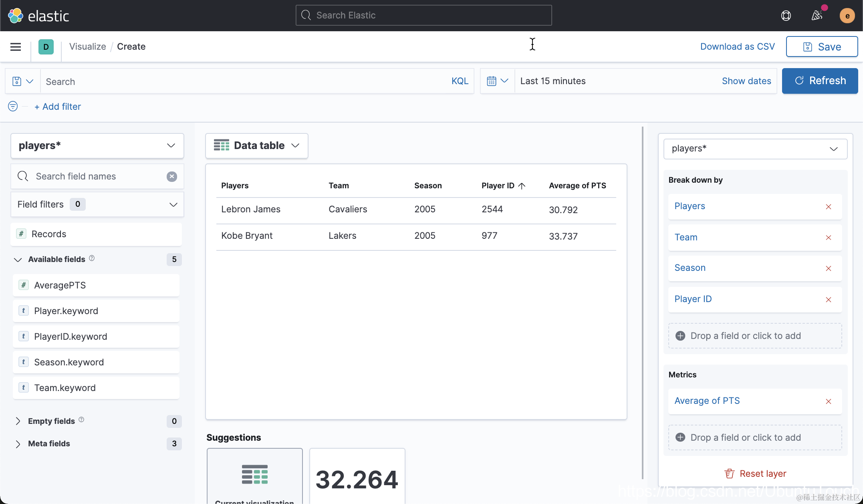Click Visualize in the breadcrumb
Screen dimensions: 863x504
[87, 46]
